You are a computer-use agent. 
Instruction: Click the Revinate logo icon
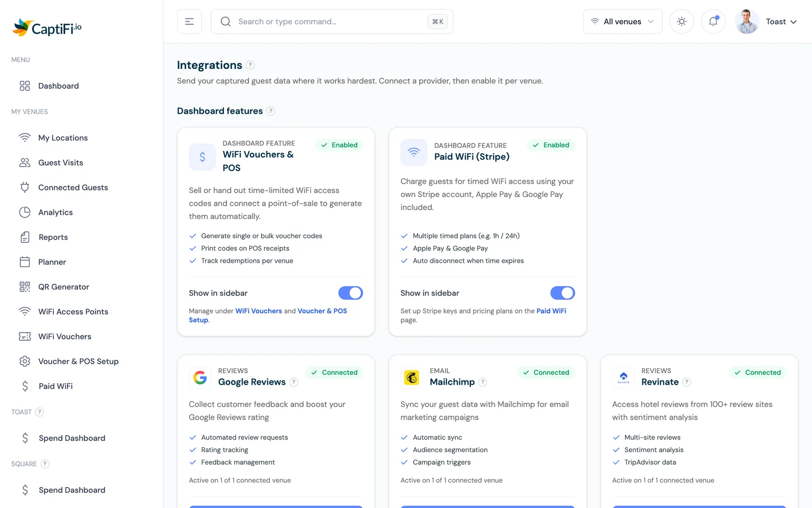point(623,377)
